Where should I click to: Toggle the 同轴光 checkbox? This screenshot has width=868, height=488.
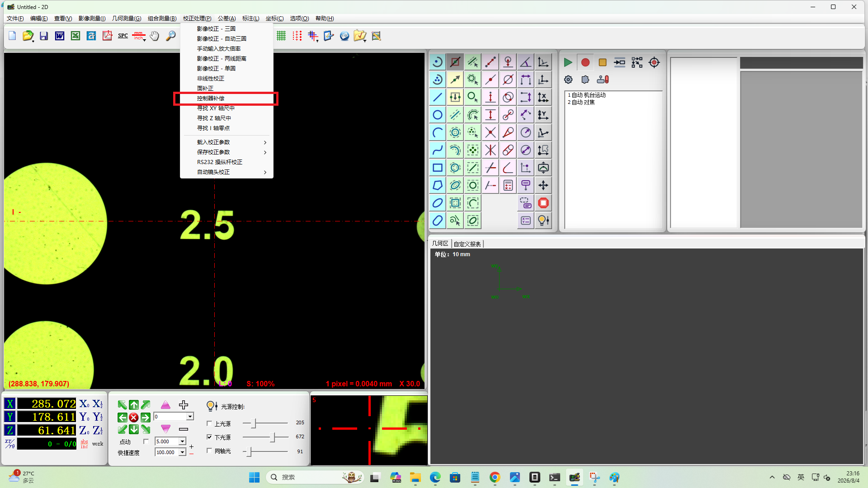point(209,450)
